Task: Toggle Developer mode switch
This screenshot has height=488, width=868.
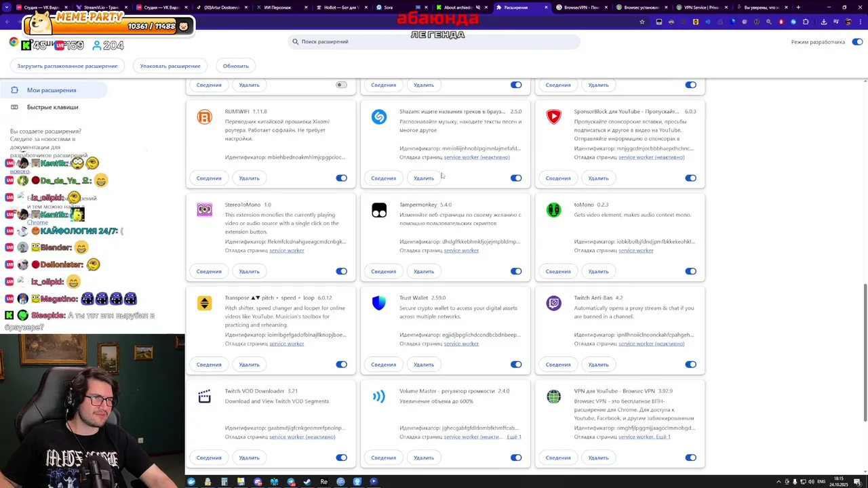Action: [x=857, y=42]
